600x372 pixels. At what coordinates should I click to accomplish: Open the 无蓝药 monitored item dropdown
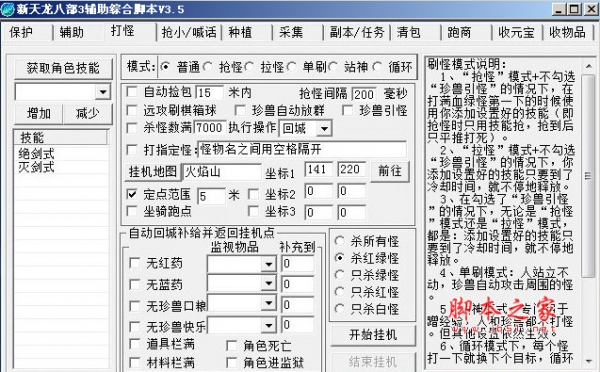[x=269, y=283]
